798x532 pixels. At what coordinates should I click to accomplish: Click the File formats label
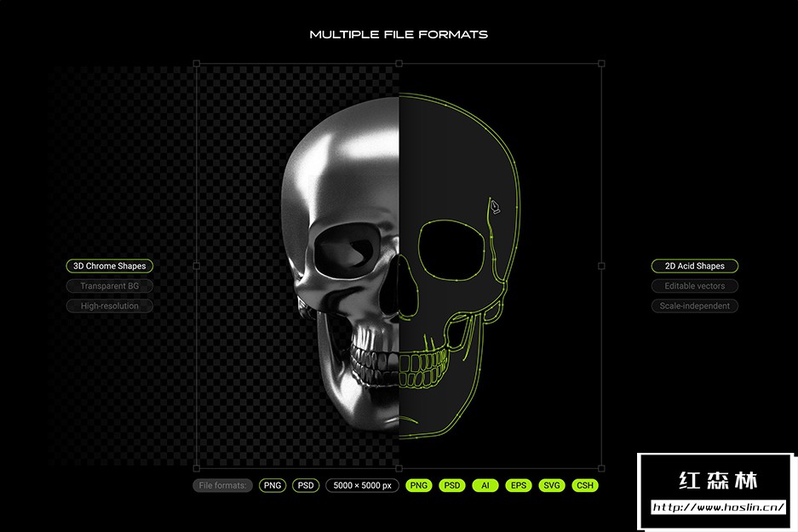222,485
